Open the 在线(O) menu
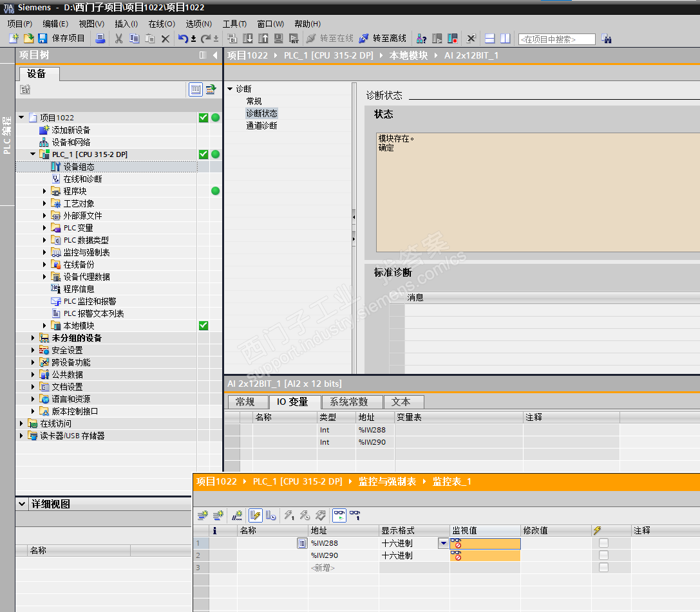The height and width of the screenshot is (612, 700). [162, 24]
